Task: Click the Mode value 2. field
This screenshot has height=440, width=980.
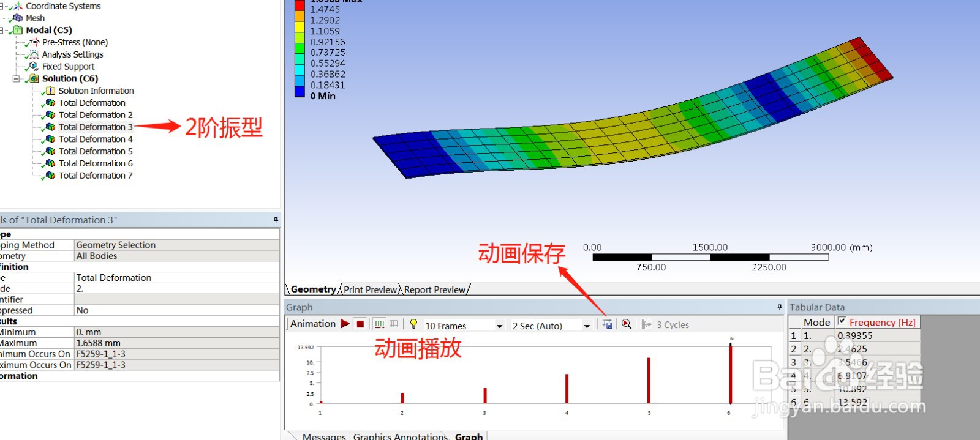Action: 177,288
